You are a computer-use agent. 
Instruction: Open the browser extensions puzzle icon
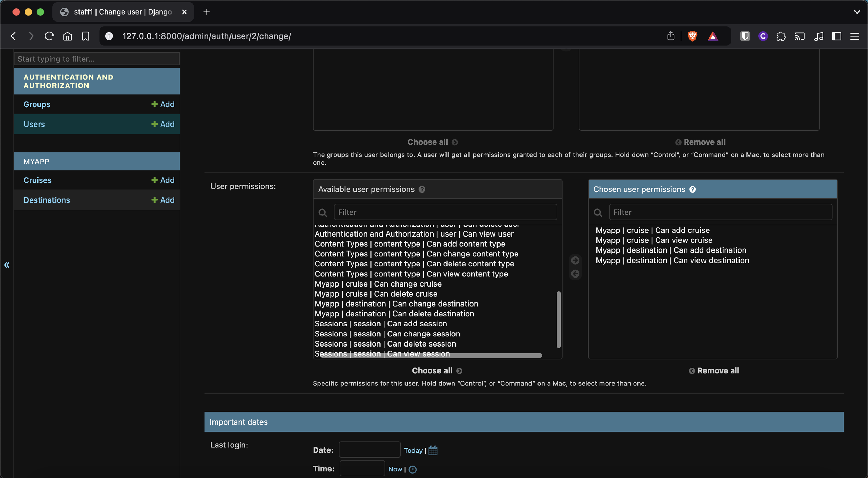pos(781,36)
